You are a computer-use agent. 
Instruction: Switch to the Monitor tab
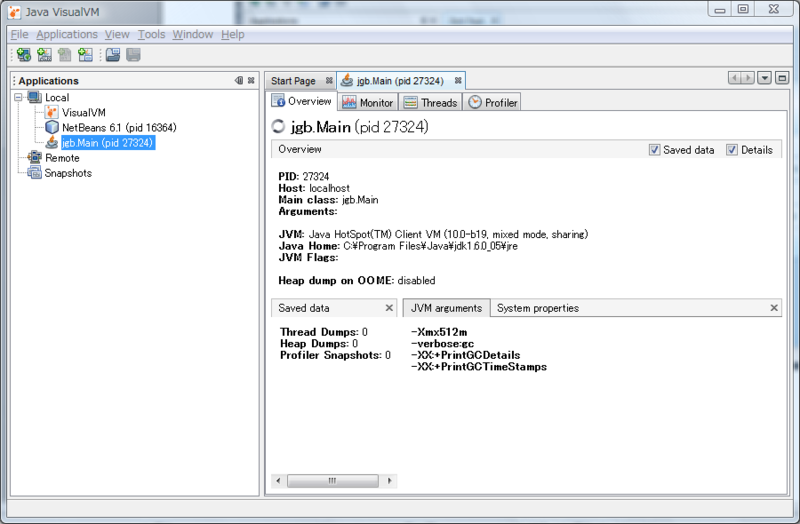tap(368, 102)
